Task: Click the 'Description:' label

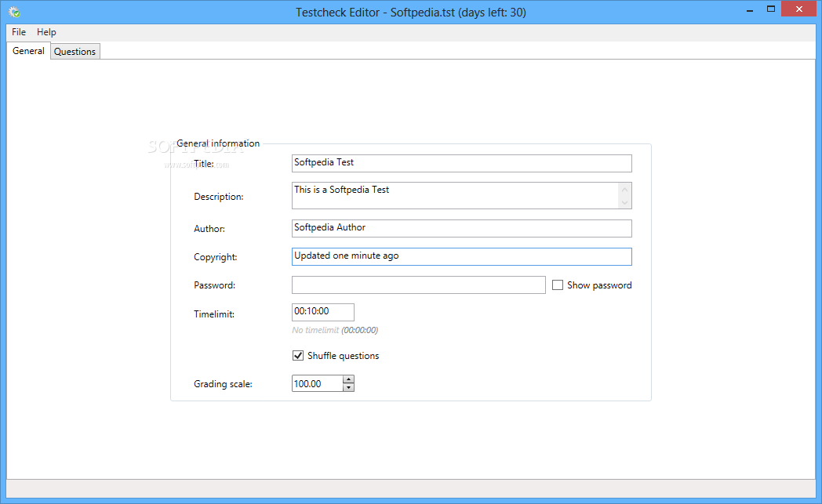Action: (219, 197)
